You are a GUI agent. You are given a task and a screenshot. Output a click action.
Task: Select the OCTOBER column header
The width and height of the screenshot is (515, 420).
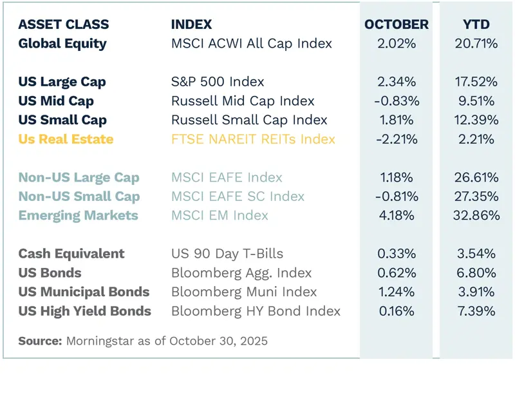point(396,25)
